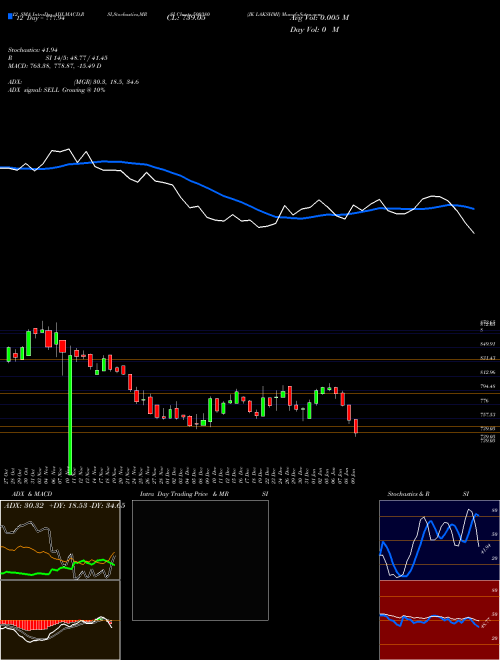Click the blue SMA legend square
This screenshot has width=500, height=660.
click(x=10, y=16)
